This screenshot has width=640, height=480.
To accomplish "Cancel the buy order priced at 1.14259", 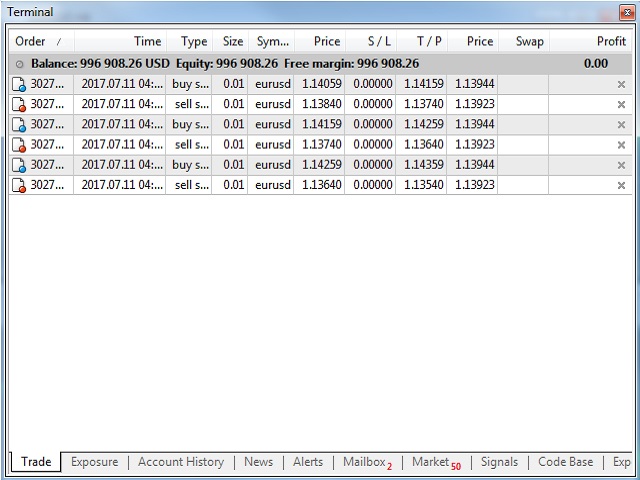I will pyautogui.click(x=621, y=165).
